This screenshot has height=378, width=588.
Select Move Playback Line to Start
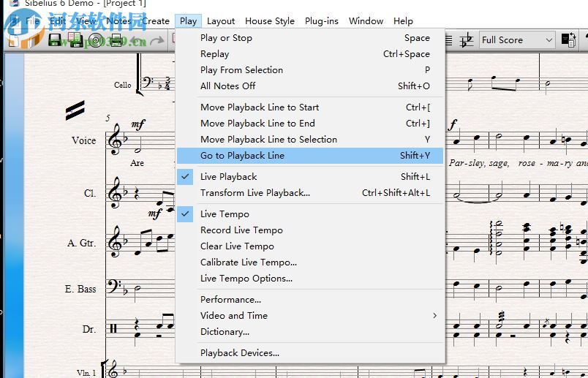click(x=310, y=107)
